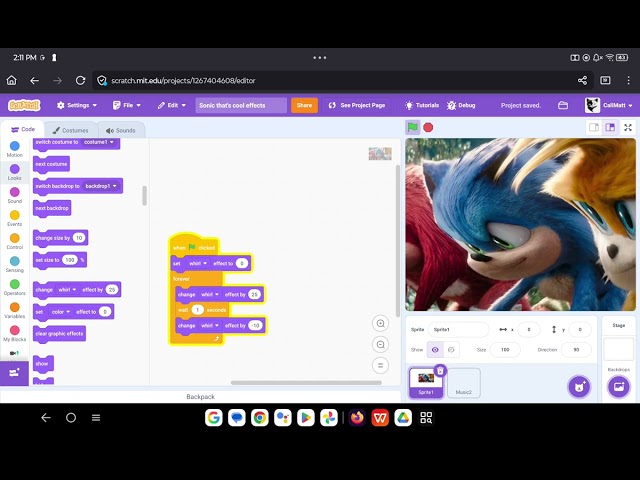Image resolution: width=640 pixels, height=480 pixels.
Task: Select the Operators block category
Action: point(15,287)
